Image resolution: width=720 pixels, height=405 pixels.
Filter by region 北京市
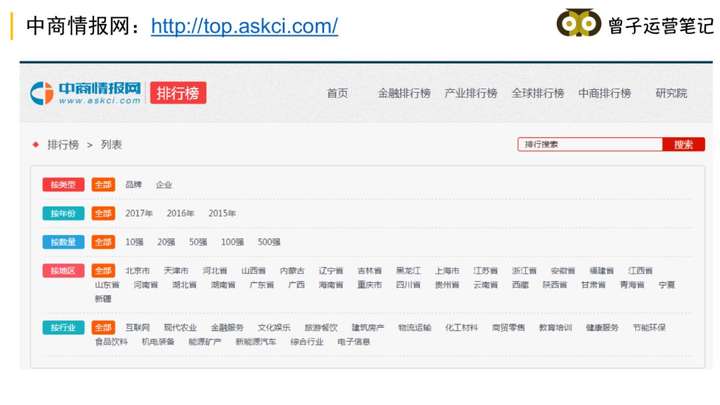coord(137,270)
